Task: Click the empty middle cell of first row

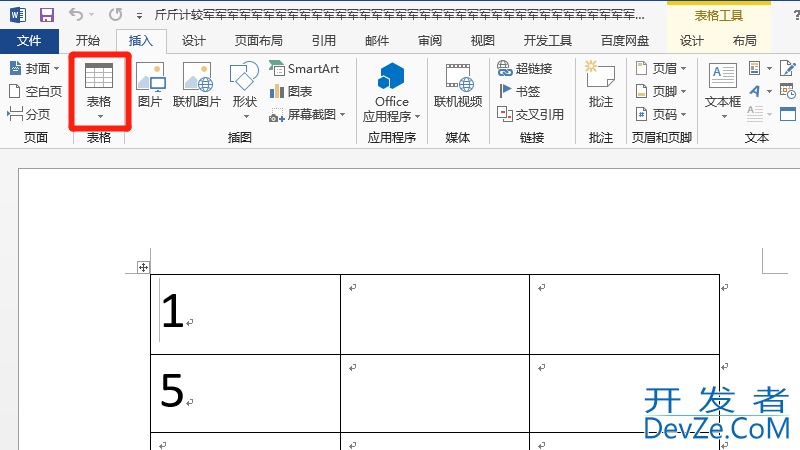Action: [x=435, y=314]
